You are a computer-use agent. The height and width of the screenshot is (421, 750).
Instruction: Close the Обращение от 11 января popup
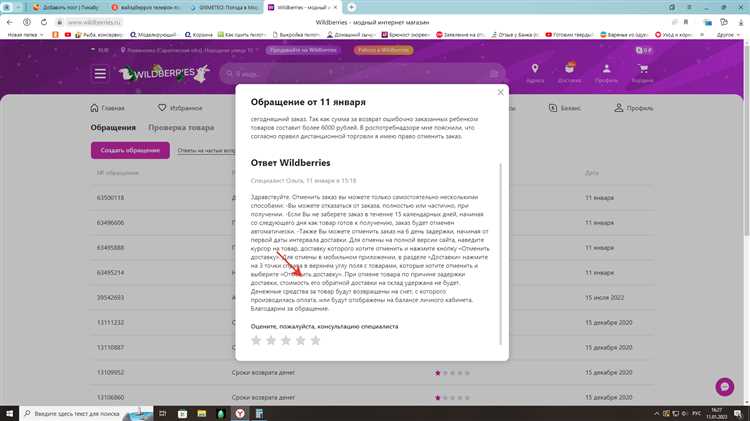tap(500, 92)
